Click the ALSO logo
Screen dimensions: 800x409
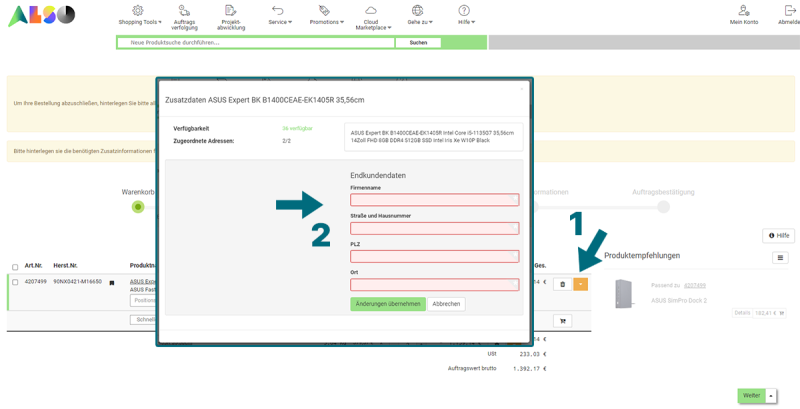(41, 15)
